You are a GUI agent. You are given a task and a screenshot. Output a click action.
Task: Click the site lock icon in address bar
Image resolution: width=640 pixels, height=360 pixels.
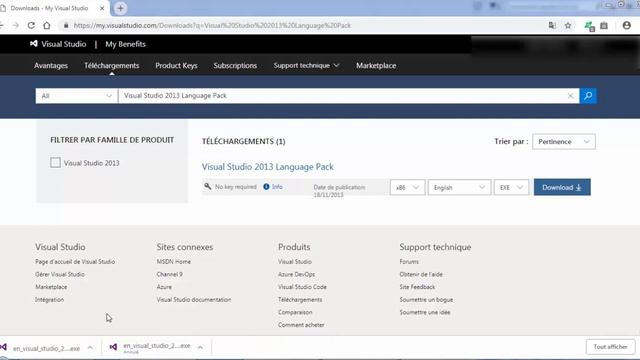pyautogui.click(x=66, y=25)
